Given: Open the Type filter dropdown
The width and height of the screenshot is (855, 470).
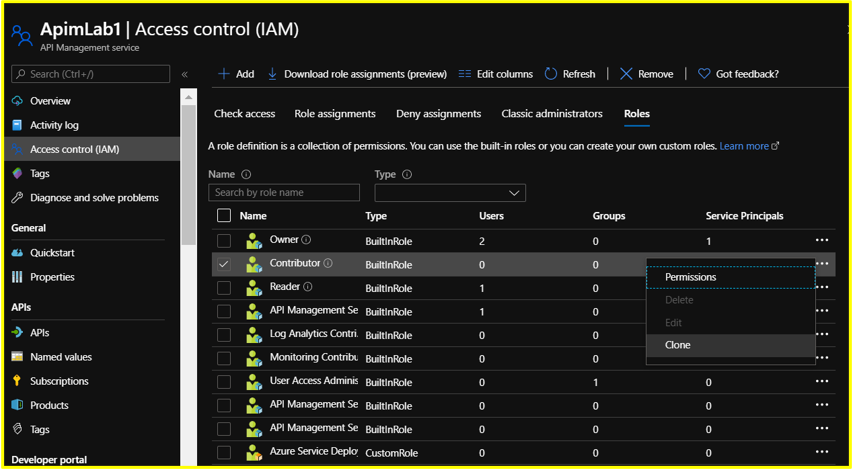Looking at the screenshot, I should tap(450, 192).
